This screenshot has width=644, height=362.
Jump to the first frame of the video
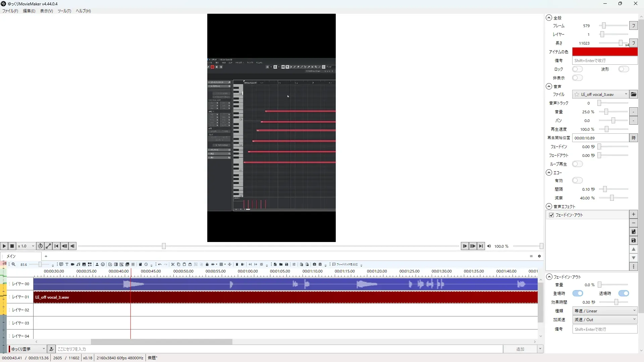point(56,246)
